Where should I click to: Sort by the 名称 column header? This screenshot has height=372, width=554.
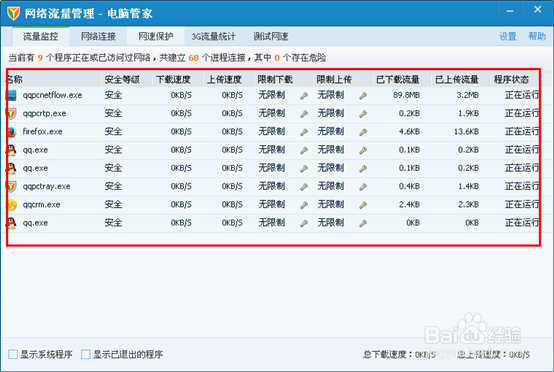coord(54,79)
